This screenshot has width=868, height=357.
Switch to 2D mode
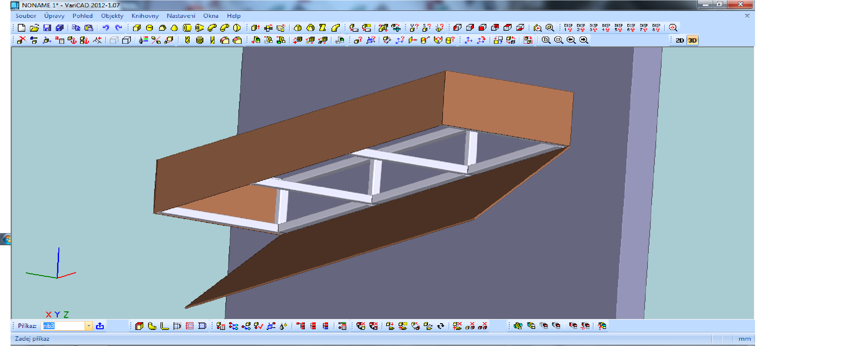[680, 41]
